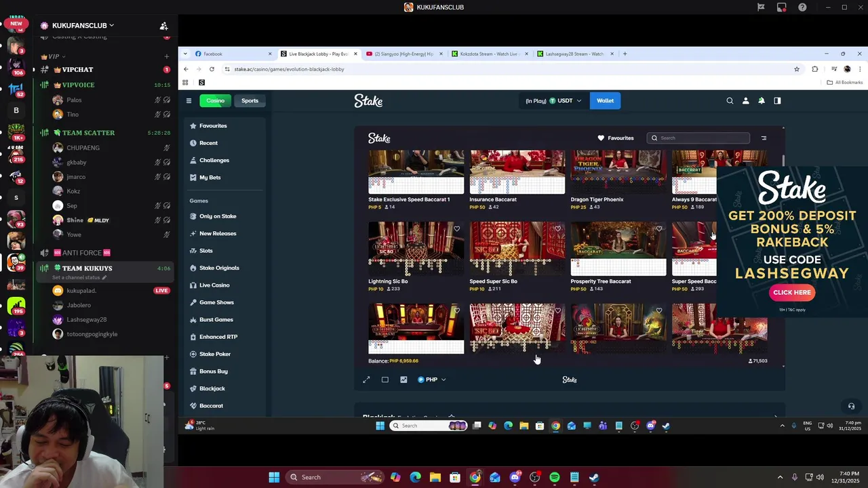Open the Stake hamburger menu icon
868x488 pixels.
(189, 100)
